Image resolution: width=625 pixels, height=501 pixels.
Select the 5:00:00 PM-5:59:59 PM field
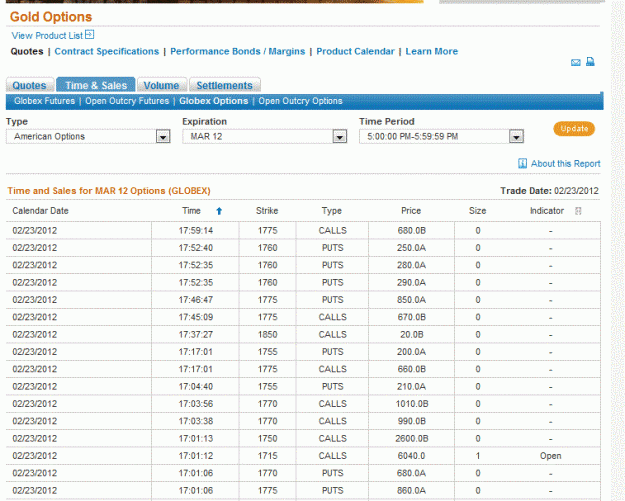(441, 137)
